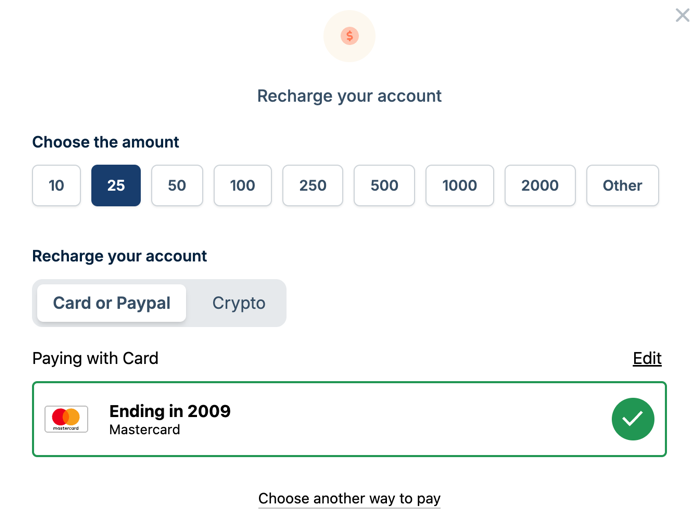Image resolution: width=700 pixels, height=525 pixels.
Task: Select the 1000 amount option
Action: click(460, 185)
